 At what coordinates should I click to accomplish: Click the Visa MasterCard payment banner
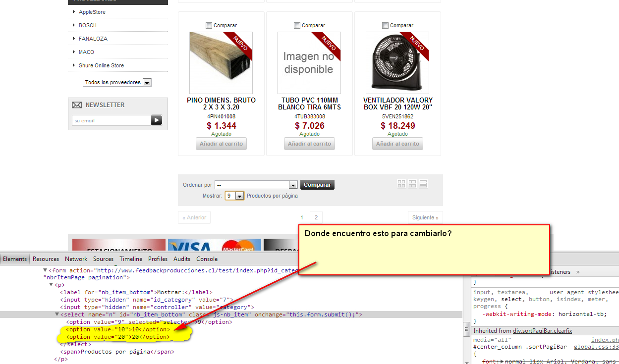click(215, 245)
